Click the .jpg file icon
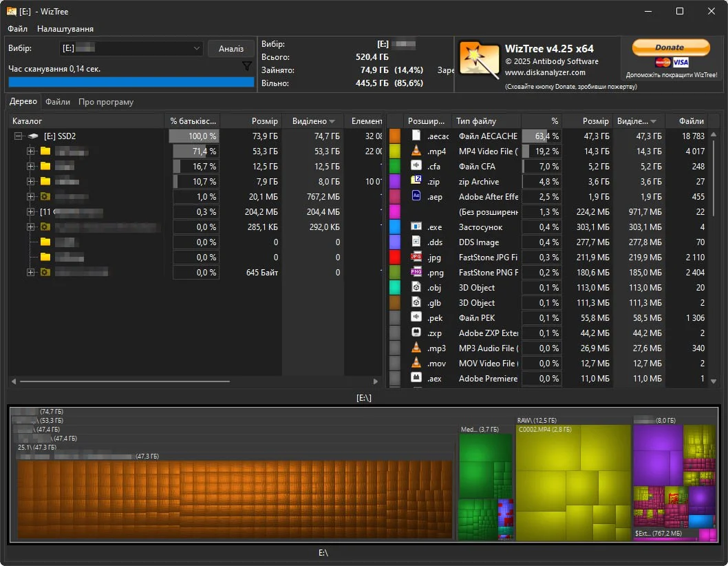728x566 pixels. [x=416, y=257]
